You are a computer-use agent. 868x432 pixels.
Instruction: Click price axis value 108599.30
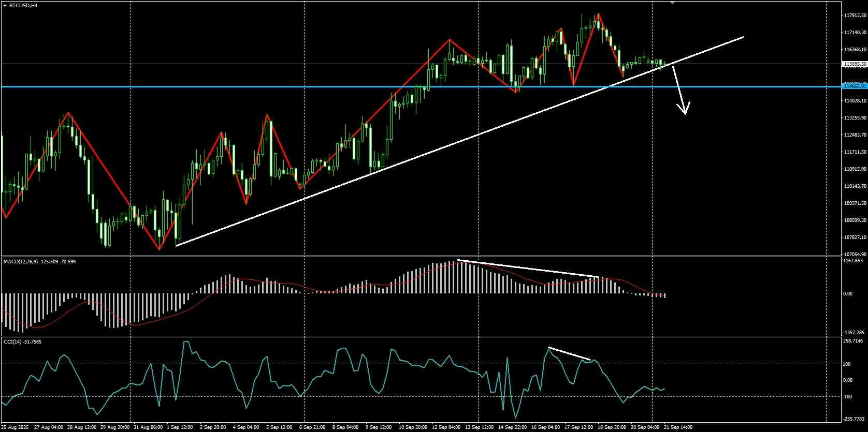coord(855,220)
